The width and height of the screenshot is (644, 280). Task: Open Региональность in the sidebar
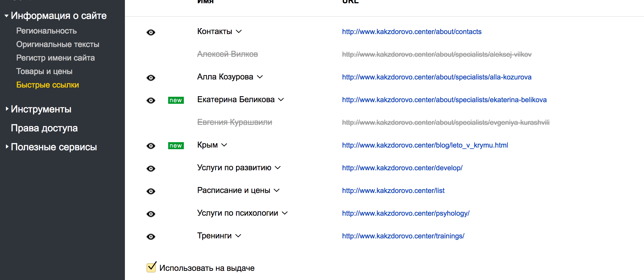(47, 31)
